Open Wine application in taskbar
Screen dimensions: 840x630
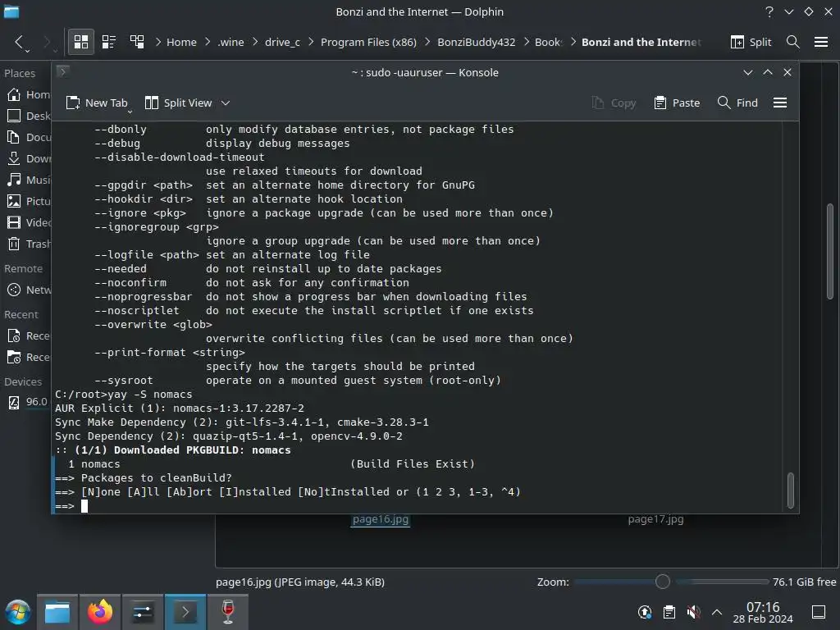point(228,612)
